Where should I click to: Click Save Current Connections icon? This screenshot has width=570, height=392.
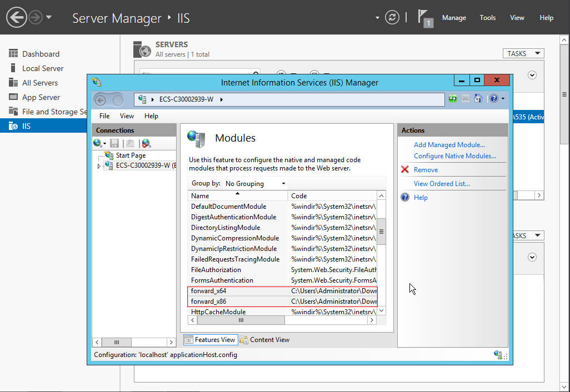114,143
